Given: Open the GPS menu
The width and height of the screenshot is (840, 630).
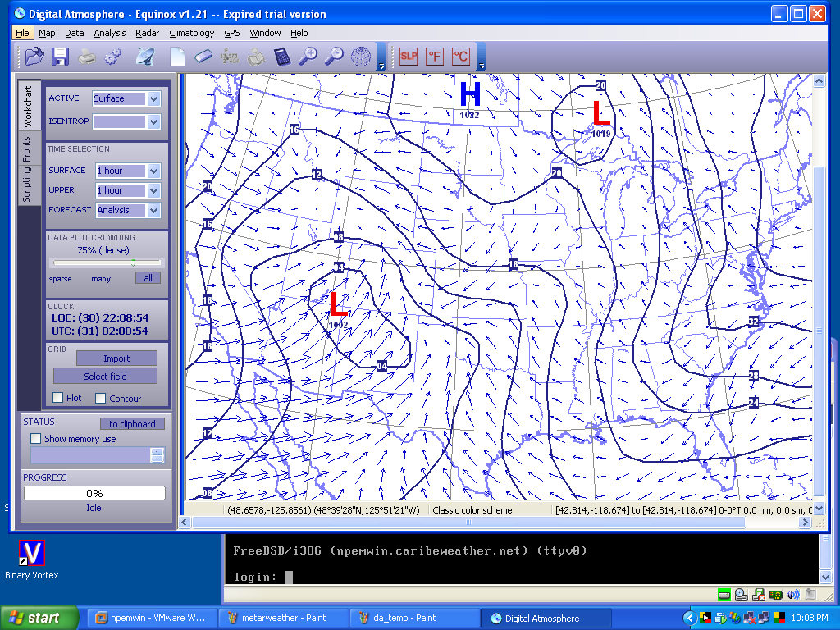Looking at the screenshot, I should point(232,33).
